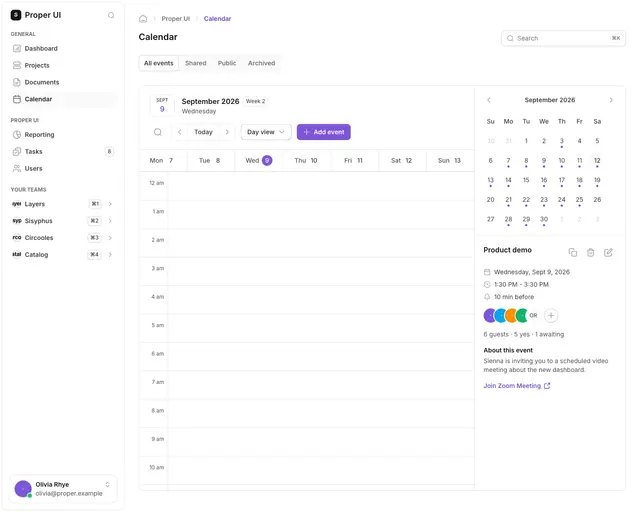Click the Sisyphus team logo
This screenshot has height=512, width=640.
[17, 221]
